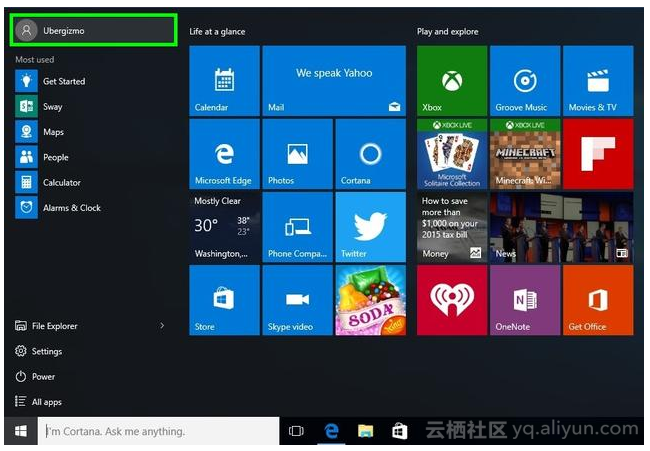The image size is (650, 451).
Task: Launch the iHeartRadio tile
Action: pyautogui.click(x=452, y=300)
